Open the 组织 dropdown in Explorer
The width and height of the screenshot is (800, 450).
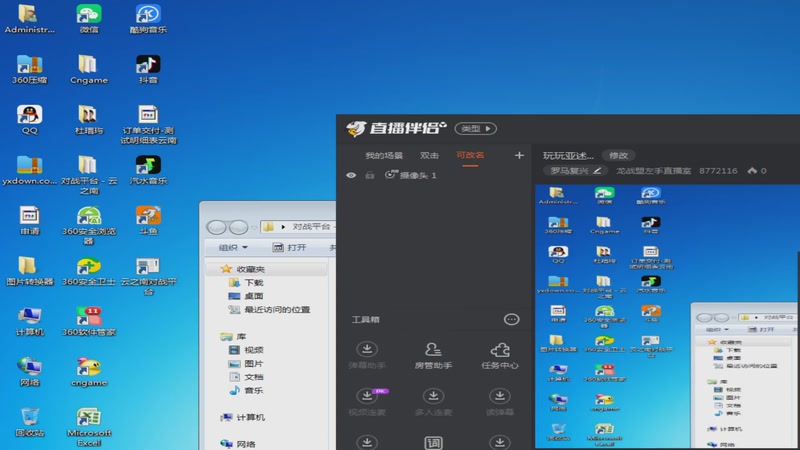(233, 247)
